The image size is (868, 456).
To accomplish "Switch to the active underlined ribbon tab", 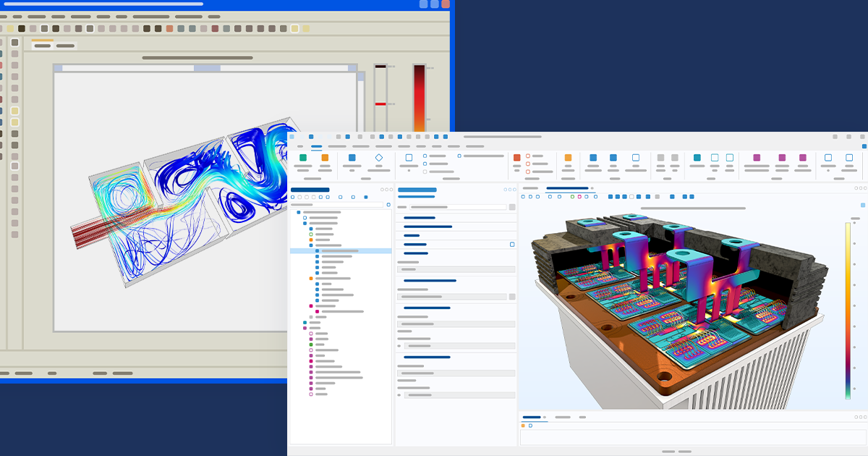I will [317, 146].
